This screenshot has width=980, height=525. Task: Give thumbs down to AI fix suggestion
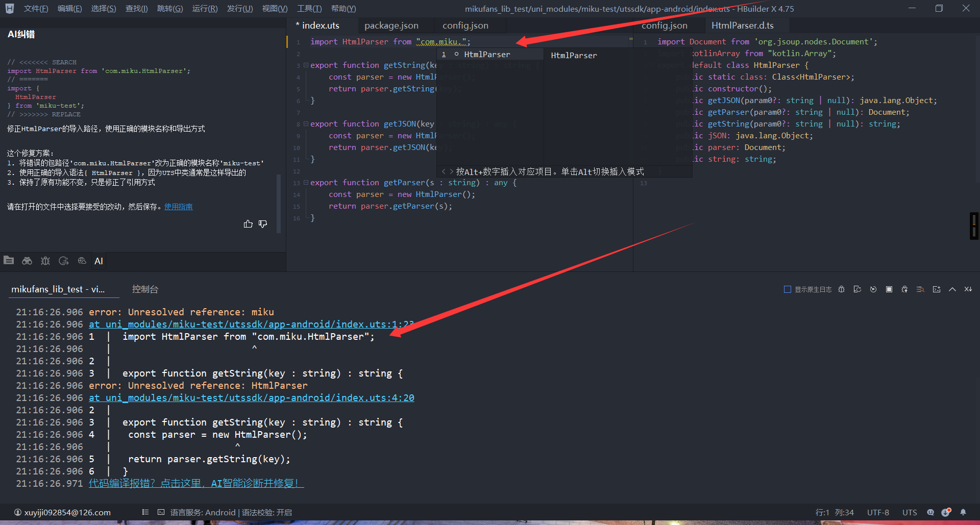tap(263, 224)
